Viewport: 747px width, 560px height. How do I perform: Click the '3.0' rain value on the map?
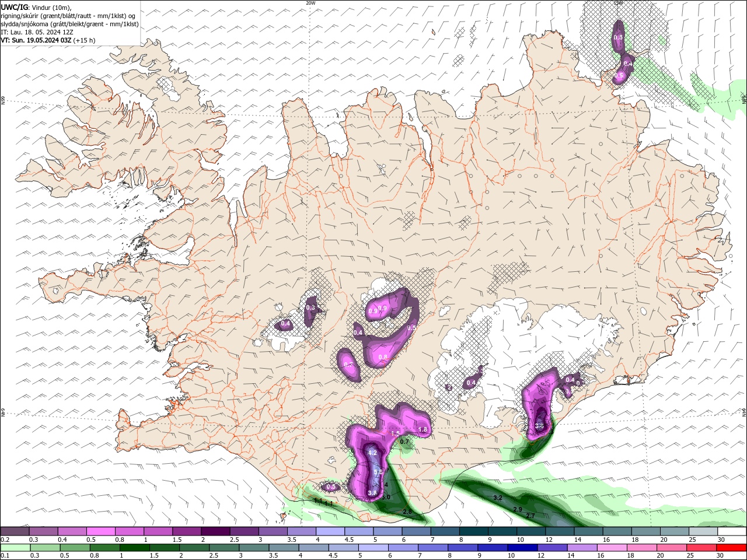click(x=386, y=497)
